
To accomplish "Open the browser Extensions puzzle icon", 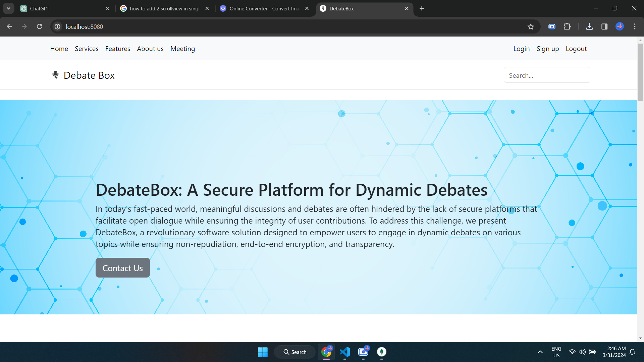I will point(567,26).
